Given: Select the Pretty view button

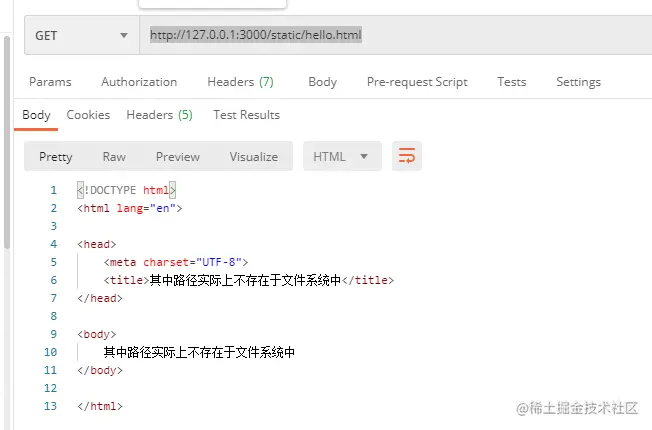Looking at the screenshot, I should (x=56, y=157).
